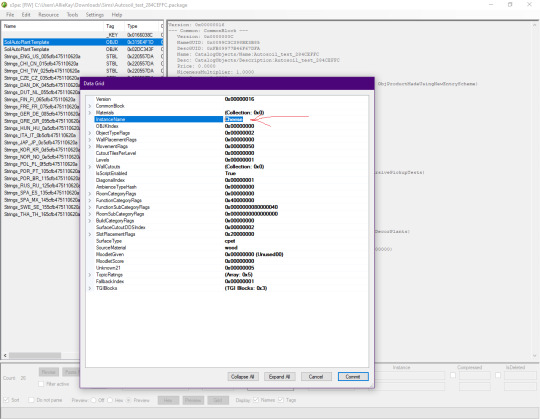This screenshot has height=419, width=540.
Task: Expand the TopicRatings array
Action: [90, 275]
